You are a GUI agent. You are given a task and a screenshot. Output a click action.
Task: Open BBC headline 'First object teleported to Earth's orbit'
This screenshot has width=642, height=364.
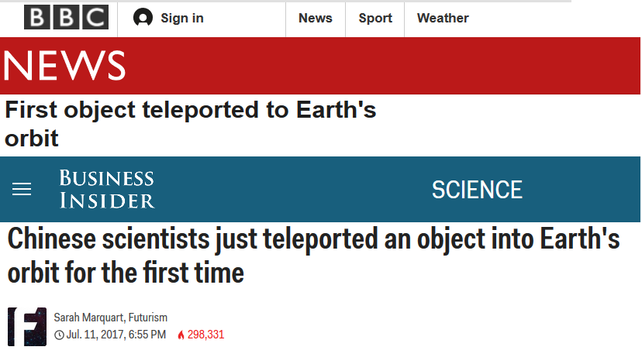190,124
